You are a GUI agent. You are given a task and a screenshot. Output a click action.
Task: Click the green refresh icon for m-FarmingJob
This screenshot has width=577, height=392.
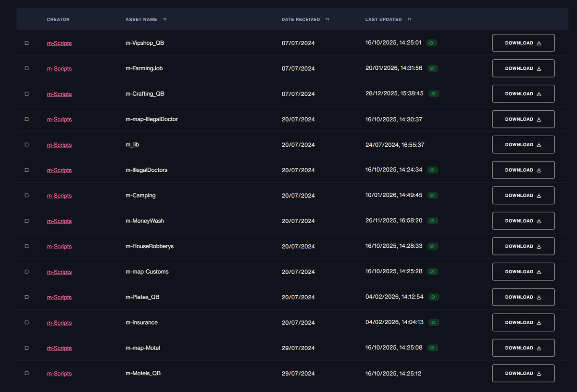tap(433, 68)
